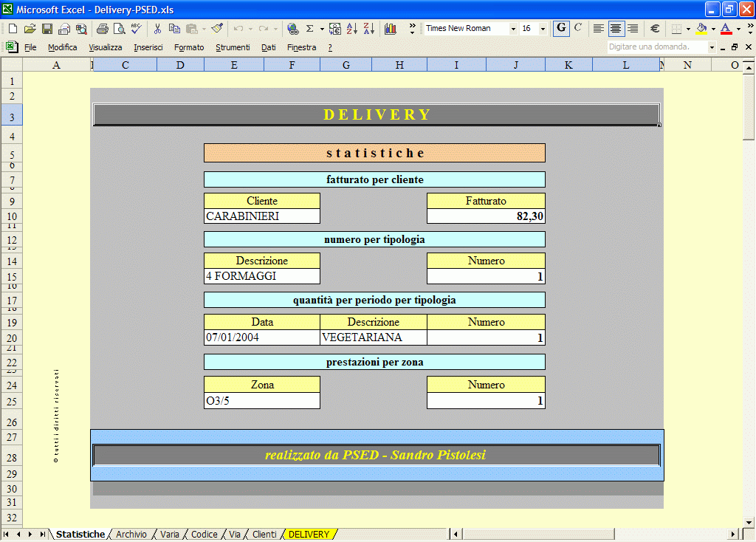Screen dimensions: 756x542
Task: Launch the Chart Wizard
Action: tap(391, 29)
